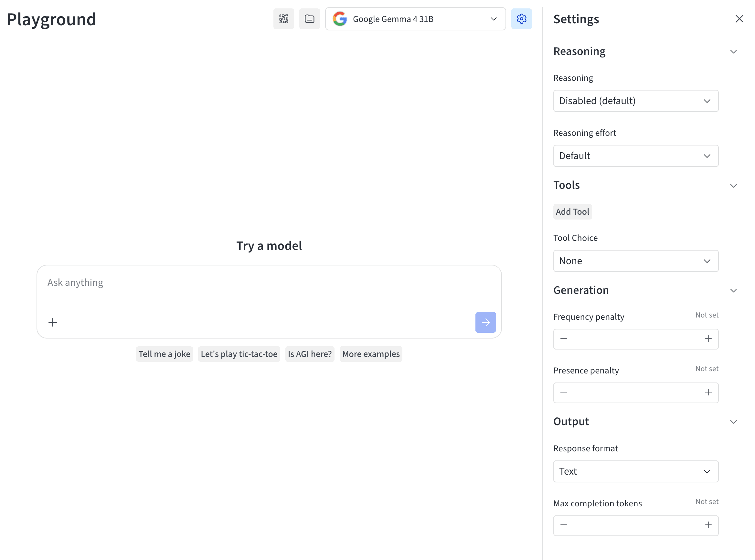This screenshot has width=755, height=560.
Task: Collapse the Generation section
Action: tap(733, 291)
